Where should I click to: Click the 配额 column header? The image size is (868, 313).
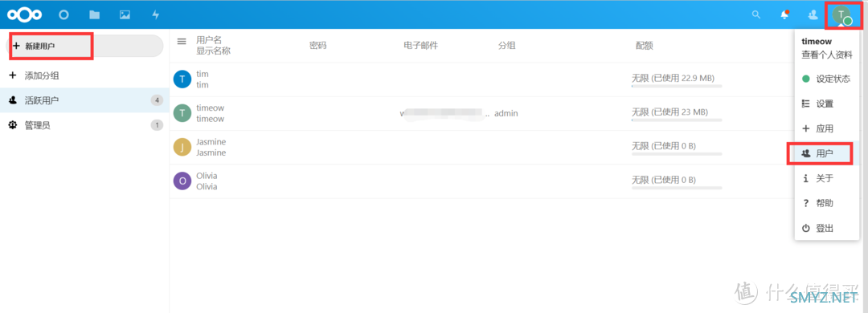644,46
